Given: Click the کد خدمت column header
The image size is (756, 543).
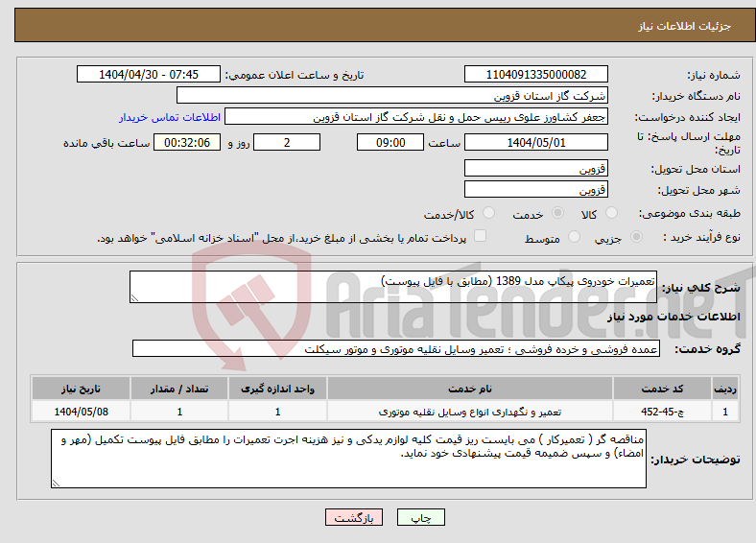Looking at the screenshot, I should [662, 389].
